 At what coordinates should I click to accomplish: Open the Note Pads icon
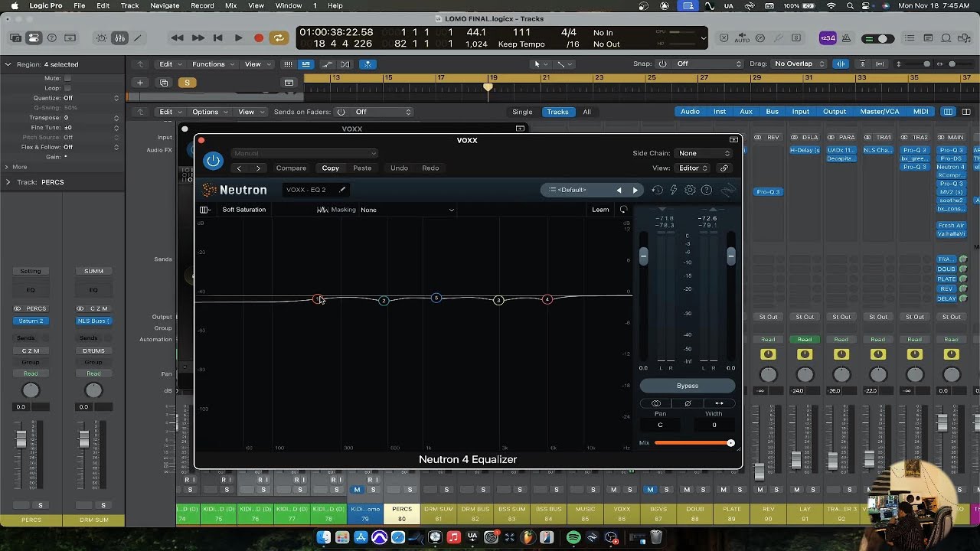pyautogui.click(x=929, y=38)
